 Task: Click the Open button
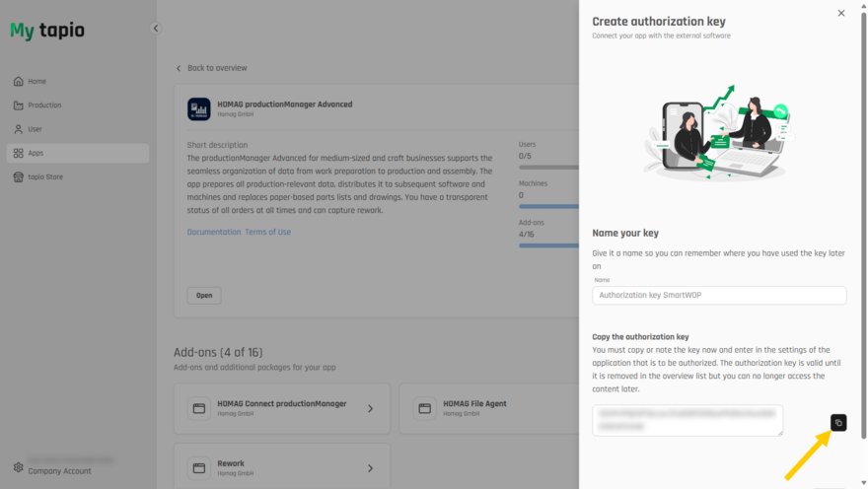(x=204, y=296)
